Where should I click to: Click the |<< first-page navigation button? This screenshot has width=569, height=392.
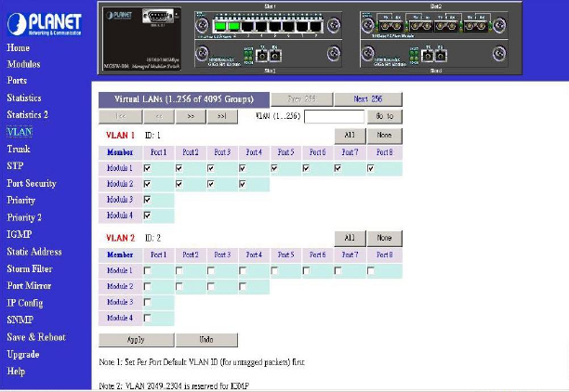[121, 116]
